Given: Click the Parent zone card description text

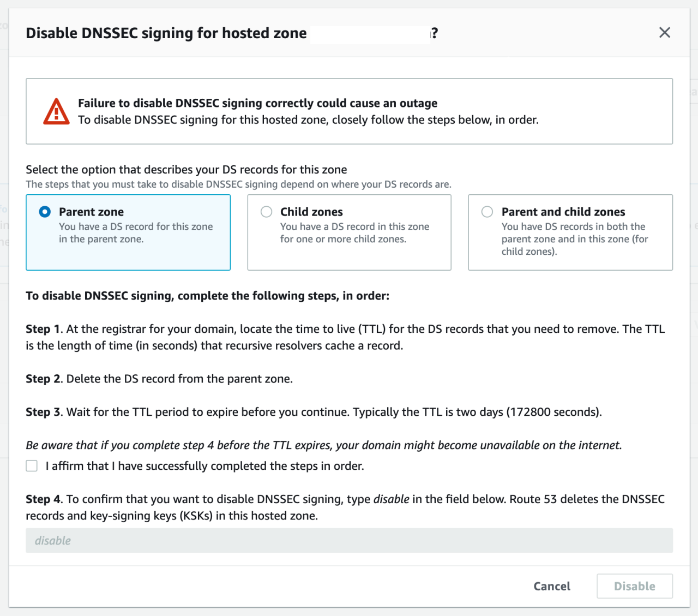Looking at the screenshot, I should click(x=135, y=233).
